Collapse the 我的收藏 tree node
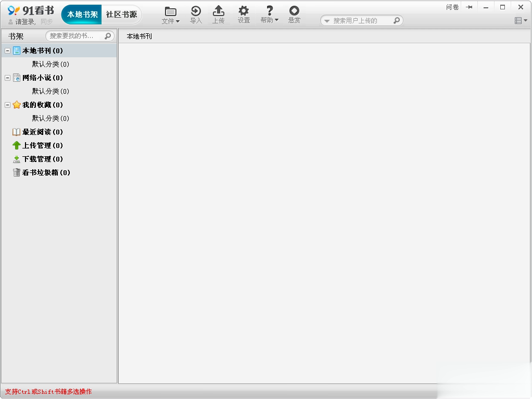 [7, 105]
